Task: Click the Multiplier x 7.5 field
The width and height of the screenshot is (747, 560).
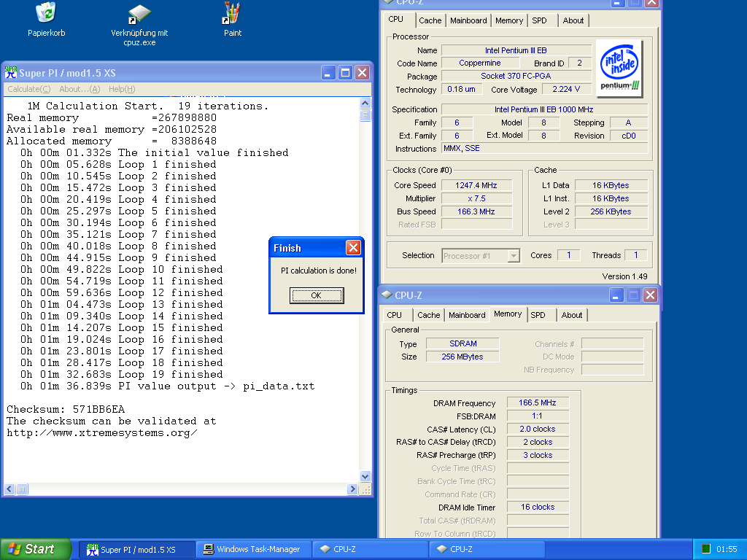Action: pos(476,198)
